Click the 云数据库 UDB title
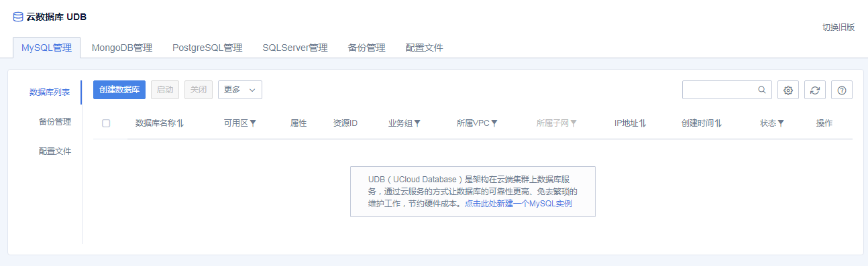Viewport: 868px width, 266px height. tap(56, 17)
